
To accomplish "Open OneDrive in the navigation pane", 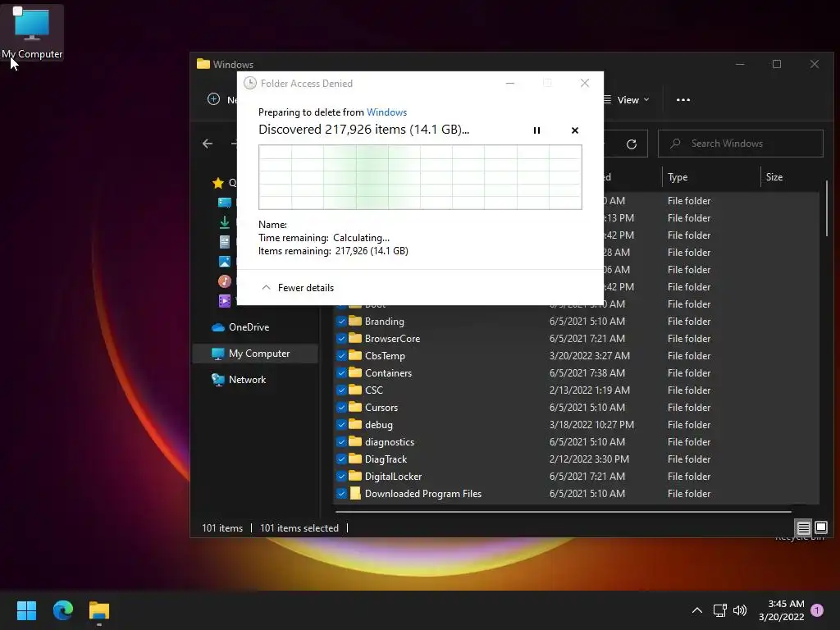I will tap(249, 326).
